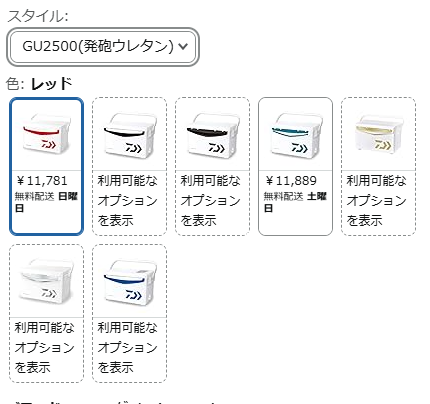Select the teal cooler priced ¥11,889
Viewport: 430px width, 404px height.
pyautogui.click(x=295, y=166)
